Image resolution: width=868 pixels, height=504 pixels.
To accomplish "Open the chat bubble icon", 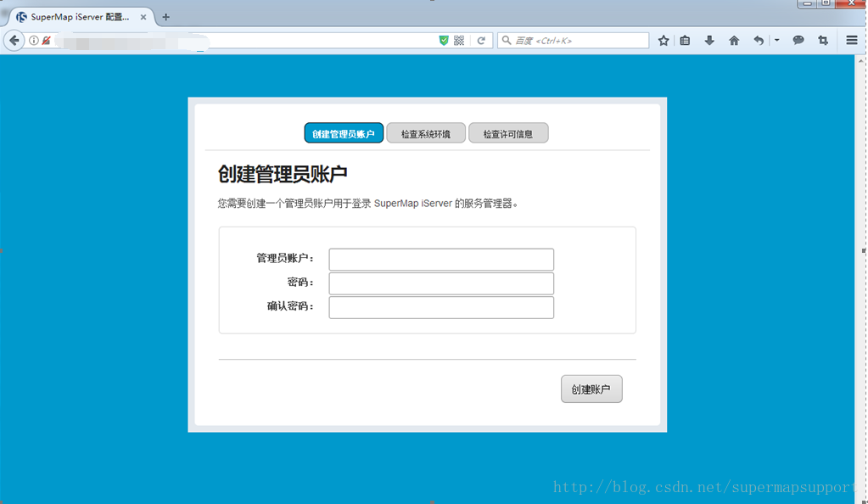I will point(798,41).
